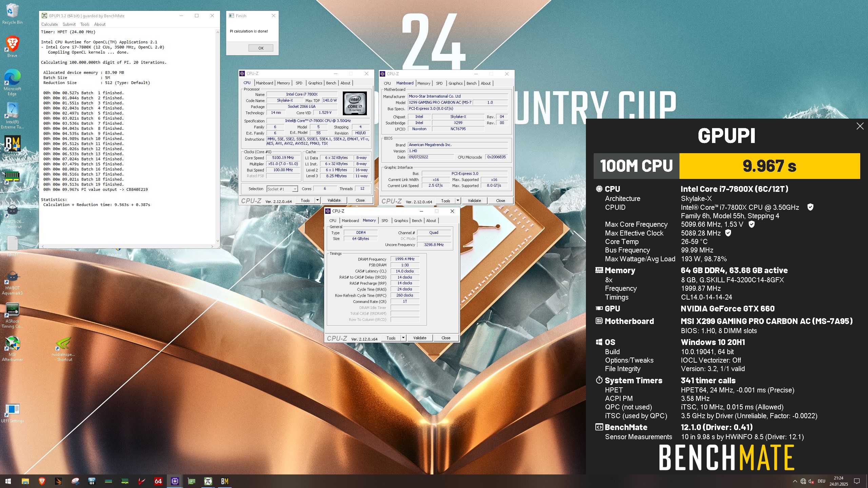This screenshot has width=868, height=488.
Task: Open Microsoft Edge desktop shortcut
Action: tap(12, 82)
